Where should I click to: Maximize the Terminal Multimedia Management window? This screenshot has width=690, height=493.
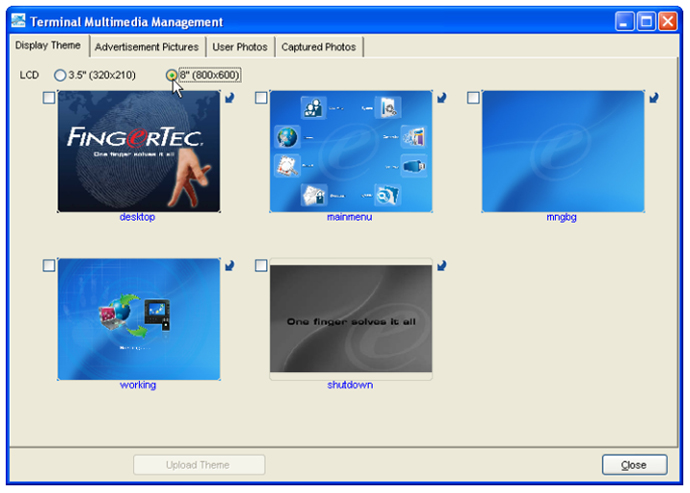click(646, 21)
